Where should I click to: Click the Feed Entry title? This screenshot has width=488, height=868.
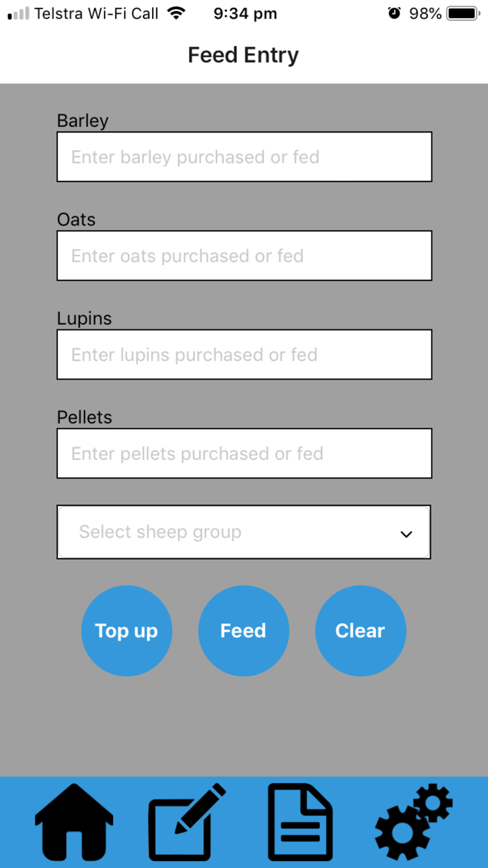pyautogui.click(x=243, y=54)
